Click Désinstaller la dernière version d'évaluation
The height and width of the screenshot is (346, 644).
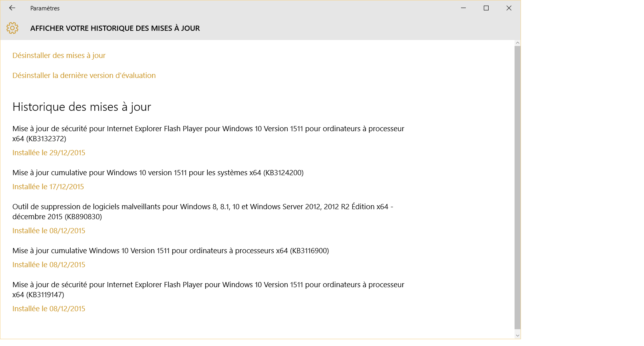[84, 76]
